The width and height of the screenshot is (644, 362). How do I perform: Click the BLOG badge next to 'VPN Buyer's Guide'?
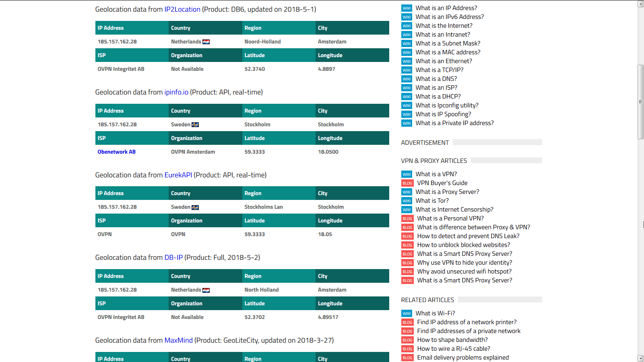click(x=407, y=183)
